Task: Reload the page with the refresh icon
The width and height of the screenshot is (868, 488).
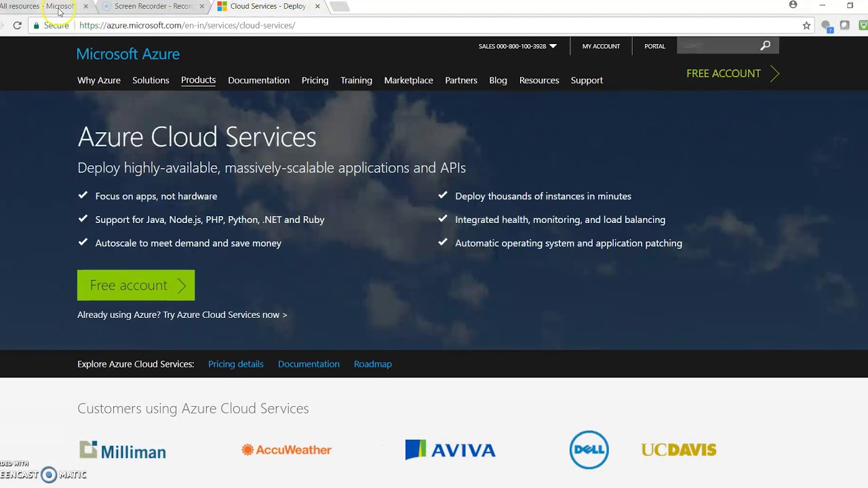Action: [x=18, y=25]
